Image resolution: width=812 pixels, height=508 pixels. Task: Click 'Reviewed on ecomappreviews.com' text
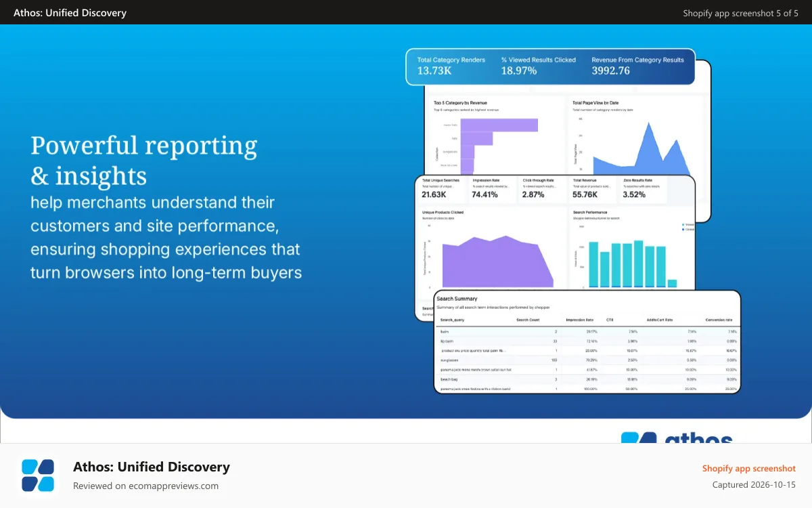145,486
